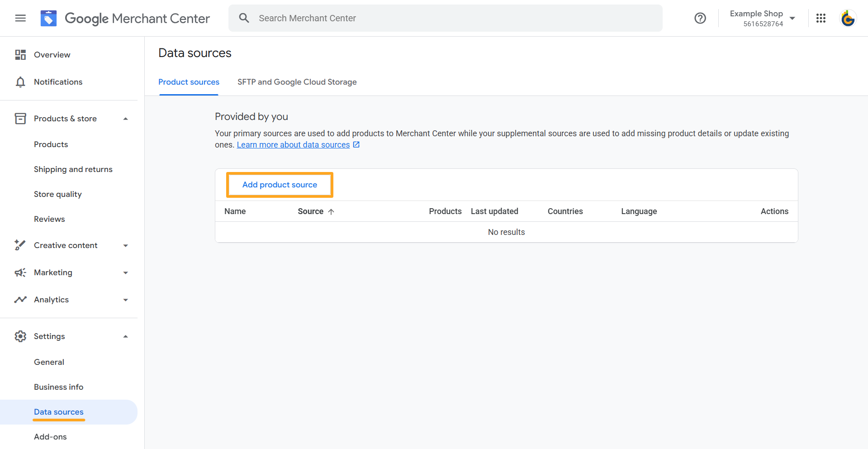868x449 pixels.
Task: Collapse the Products & store section
Action: (x=126, y=119)
